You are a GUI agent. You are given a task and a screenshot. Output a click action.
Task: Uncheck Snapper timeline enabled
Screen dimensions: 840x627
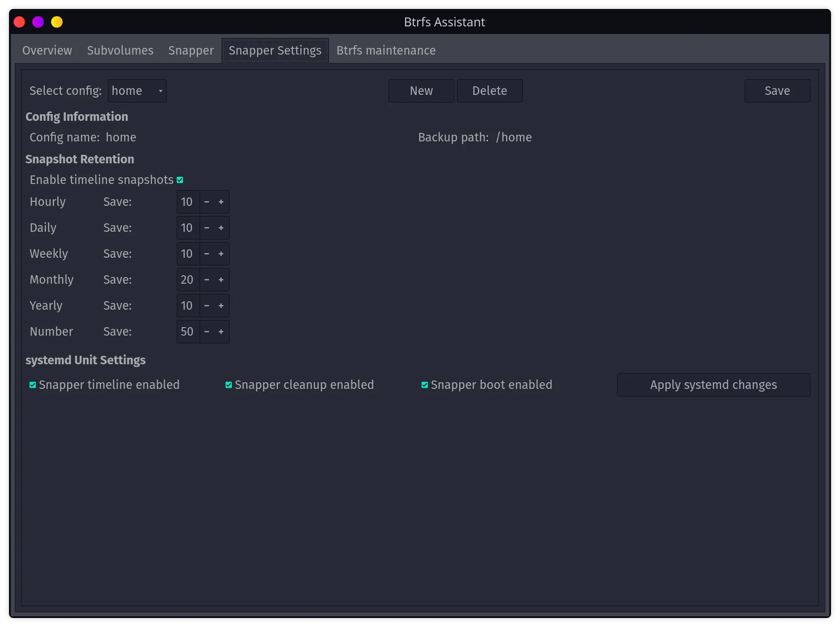click(x=33, y=385)
